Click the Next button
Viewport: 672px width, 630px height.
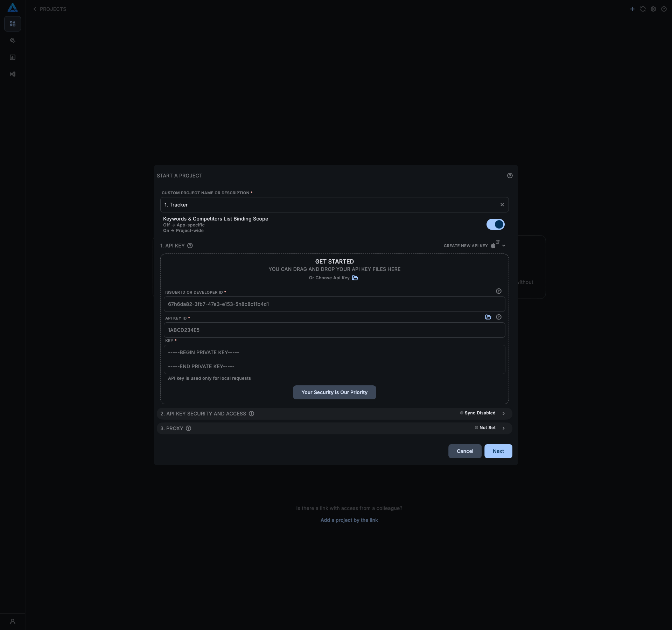click(498, 451)
